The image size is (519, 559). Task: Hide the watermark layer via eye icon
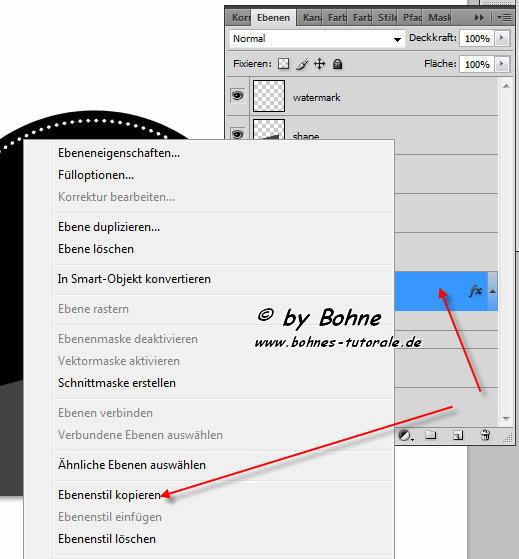(x=238, y=96)
